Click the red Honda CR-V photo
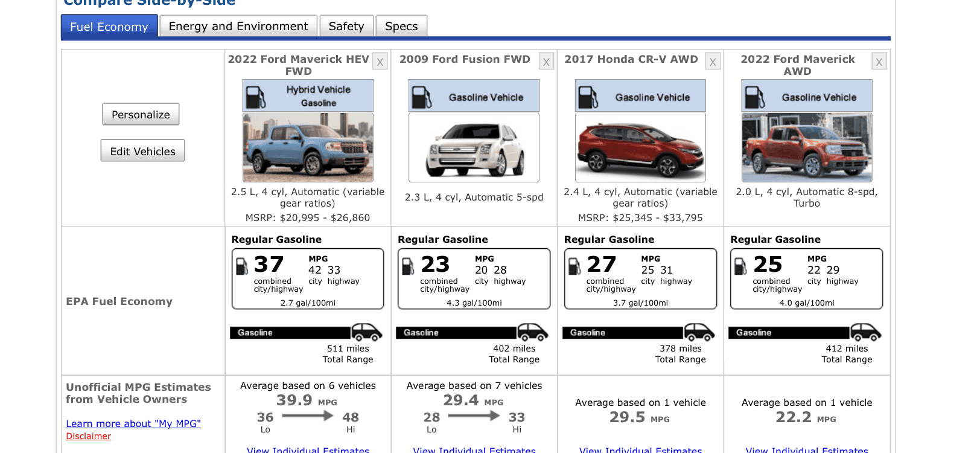This screenshot has height=453, width=980. tap(640, 147)
